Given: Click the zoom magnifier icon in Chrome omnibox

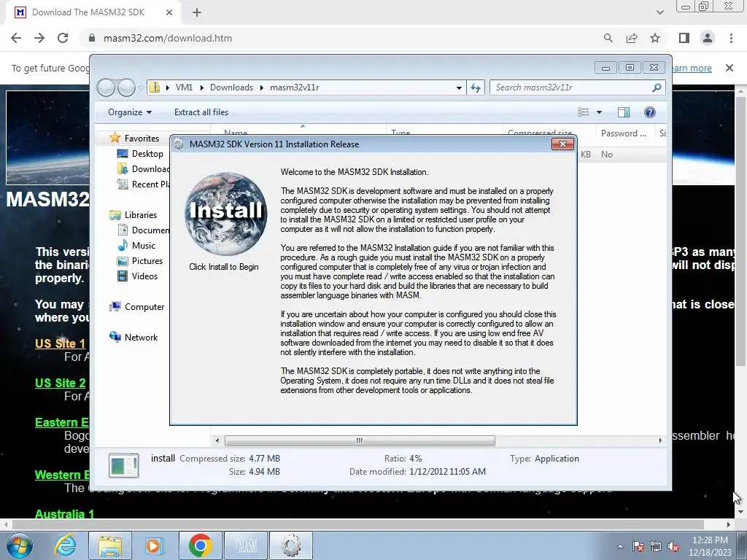Looking at the screenshot, I should [x=608, y=38].
